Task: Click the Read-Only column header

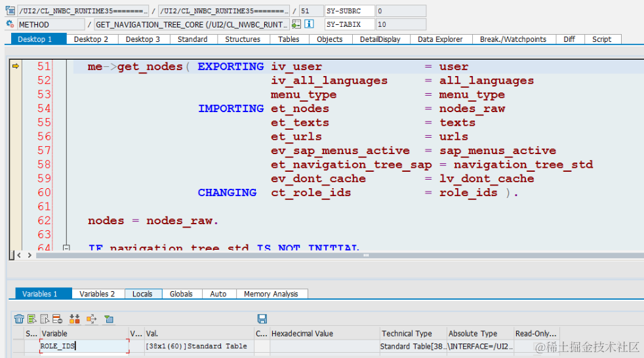Action: point(536,333)
